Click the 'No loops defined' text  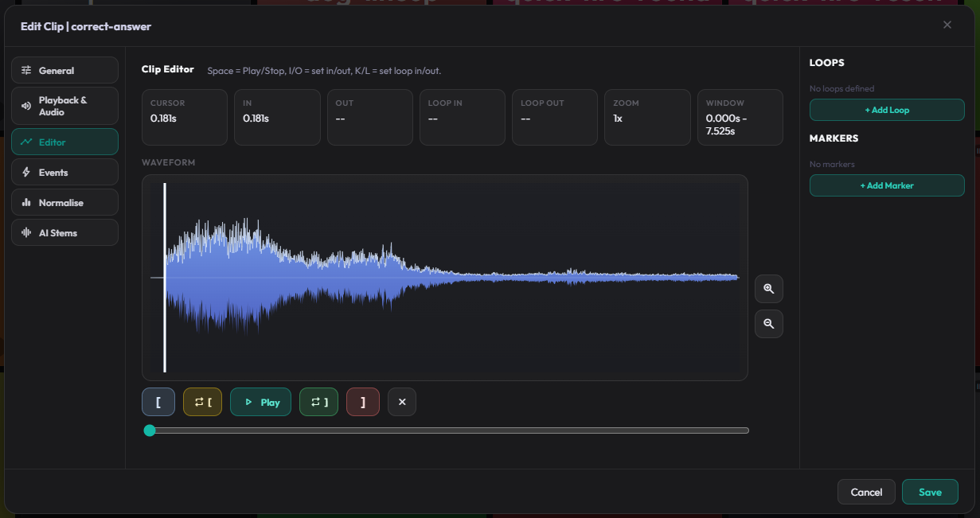(x=841, y=88)
